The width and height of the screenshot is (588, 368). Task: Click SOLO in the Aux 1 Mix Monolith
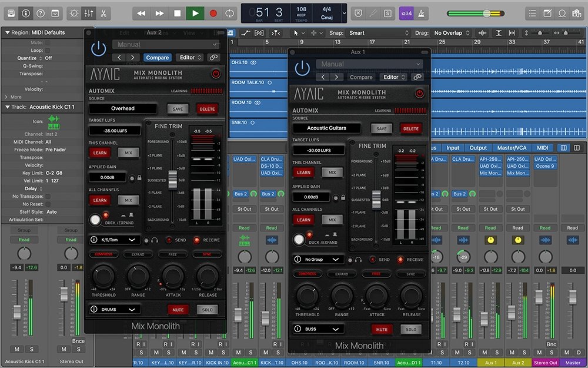411,329
